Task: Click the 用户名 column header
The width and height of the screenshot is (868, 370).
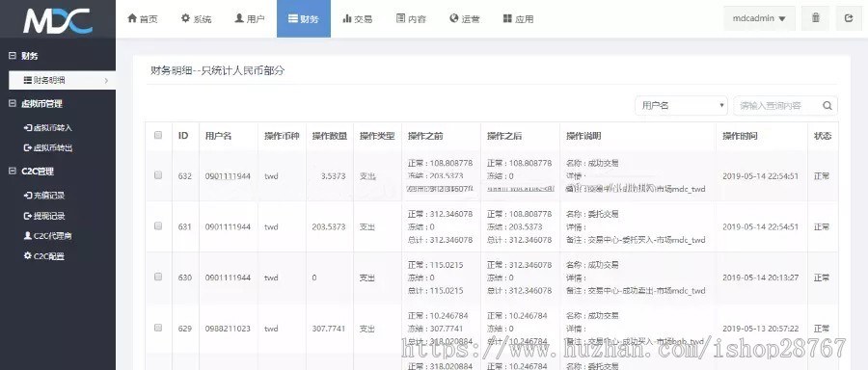Action: [218, 136]
